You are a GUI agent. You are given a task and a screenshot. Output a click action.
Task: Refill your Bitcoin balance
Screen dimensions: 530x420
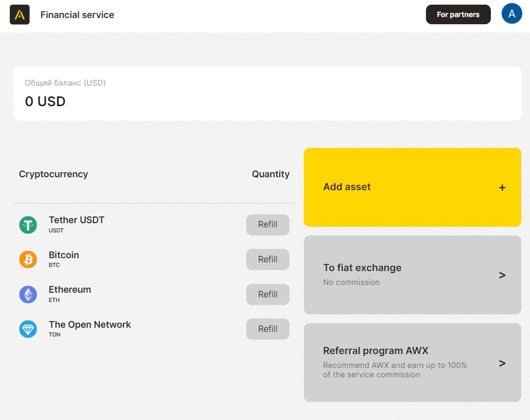point(267,259)
